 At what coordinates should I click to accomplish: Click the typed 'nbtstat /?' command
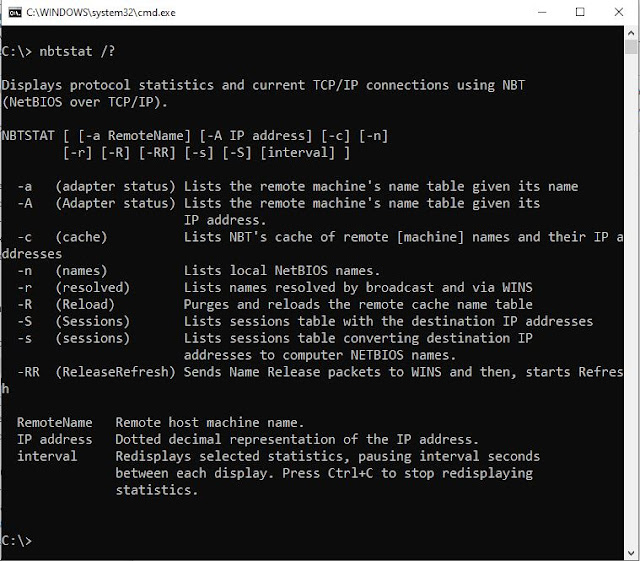tap(77, 51)
